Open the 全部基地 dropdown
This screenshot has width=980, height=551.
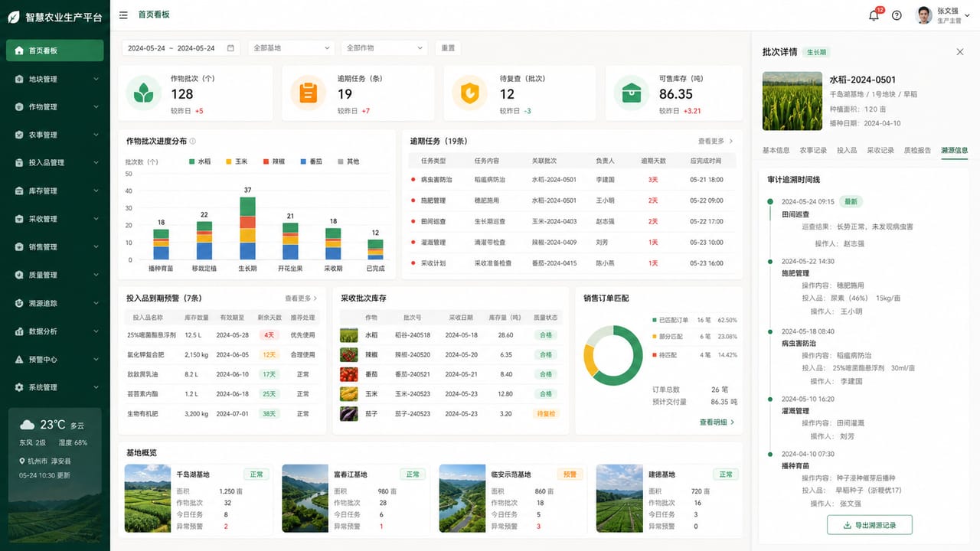coord(291,48)
